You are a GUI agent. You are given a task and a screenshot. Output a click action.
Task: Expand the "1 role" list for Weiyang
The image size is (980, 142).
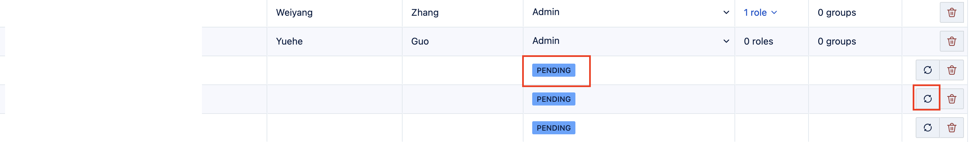760,13
